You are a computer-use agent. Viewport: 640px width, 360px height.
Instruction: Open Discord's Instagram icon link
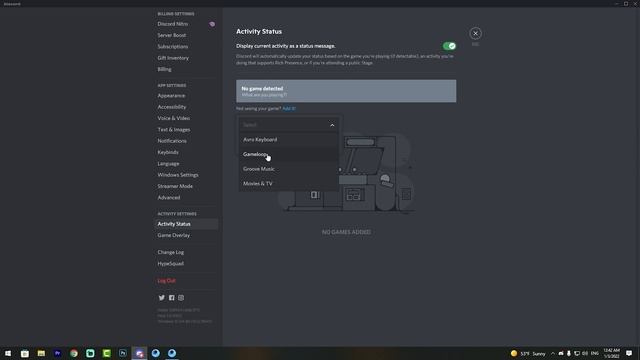[181, 298]
